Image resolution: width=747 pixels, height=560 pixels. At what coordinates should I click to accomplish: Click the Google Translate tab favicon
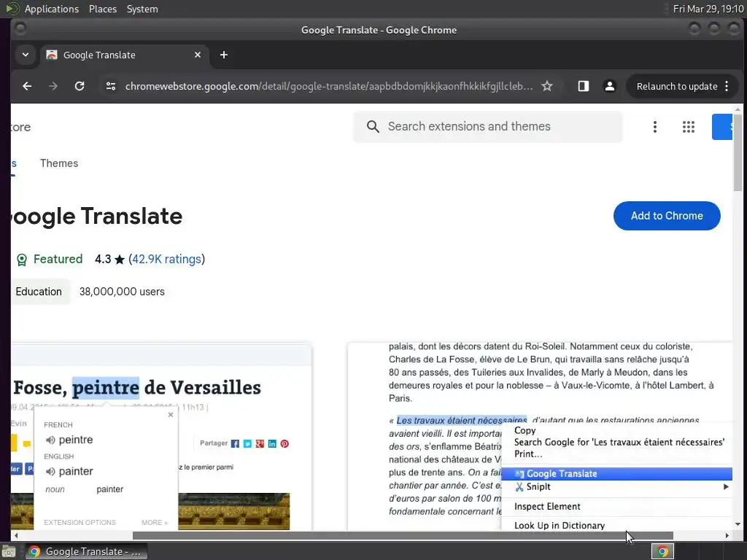(52, 55)
